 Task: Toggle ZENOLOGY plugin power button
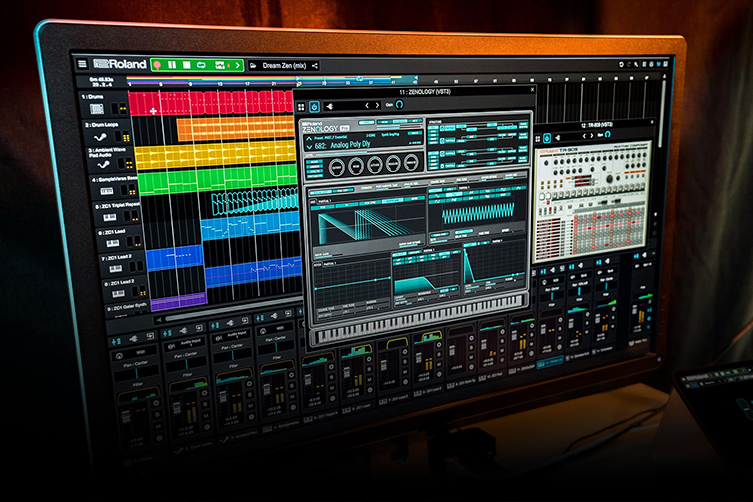314,106
